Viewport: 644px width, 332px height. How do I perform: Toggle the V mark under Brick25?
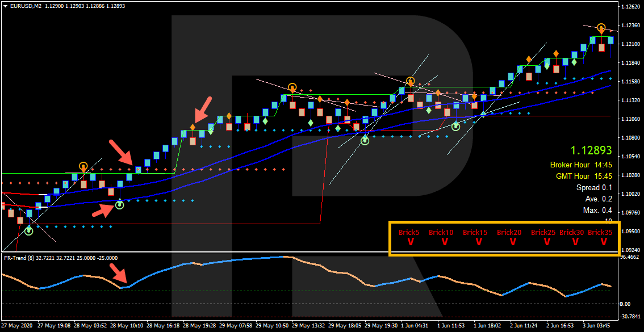pos(546,242)
